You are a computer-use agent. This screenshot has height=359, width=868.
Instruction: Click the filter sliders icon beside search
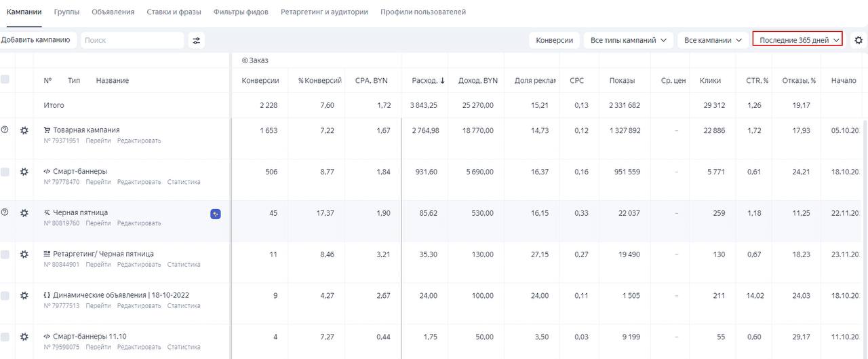[x=197, y=41]
